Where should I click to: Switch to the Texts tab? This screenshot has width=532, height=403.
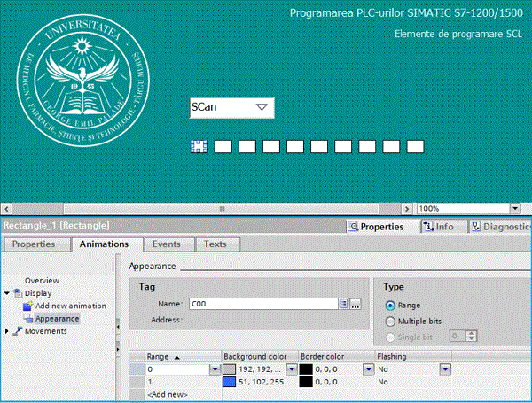click(215, 244)
